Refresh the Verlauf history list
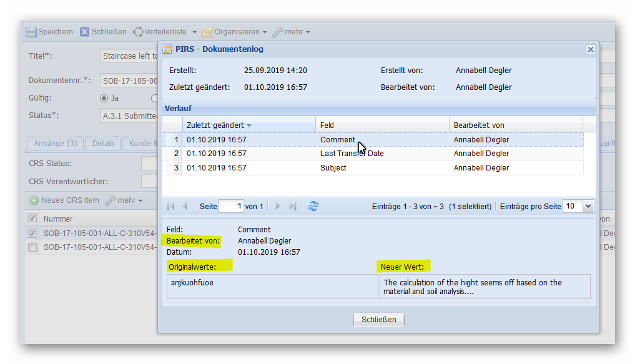Image resolution: width=635 pixels, height=364 pixels. 313,206
